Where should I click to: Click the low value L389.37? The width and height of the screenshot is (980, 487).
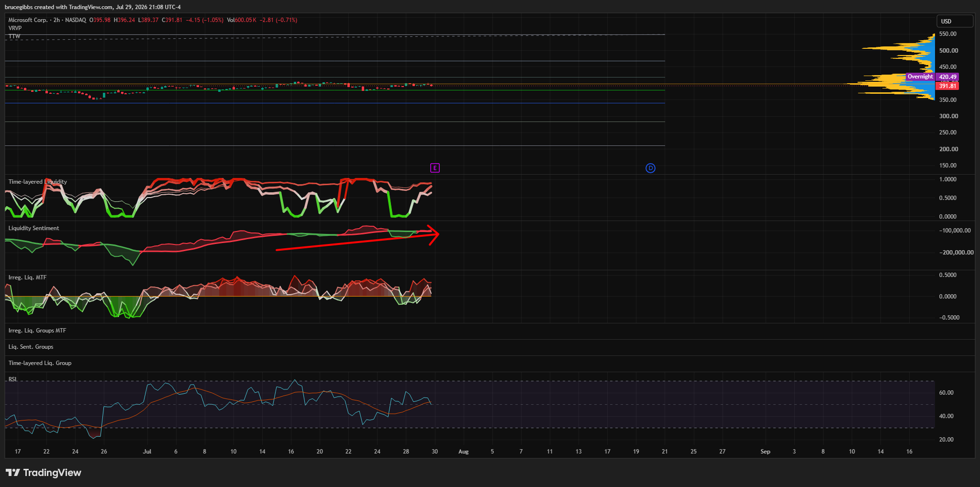click(148, 20)
